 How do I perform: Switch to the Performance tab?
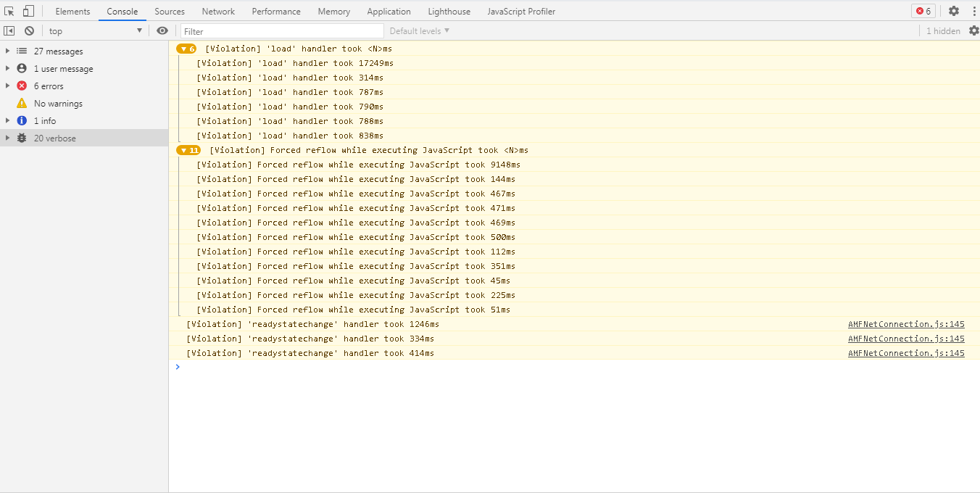276,12
